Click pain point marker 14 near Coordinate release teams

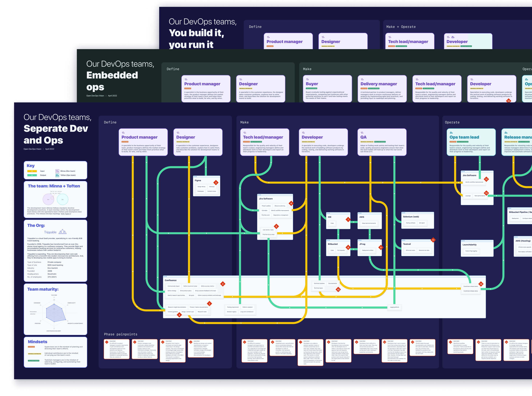point(481,284)
